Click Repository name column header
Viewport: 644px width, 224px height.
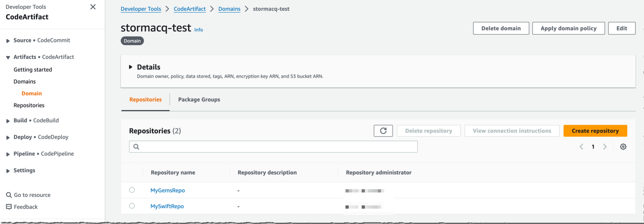(173, 172)
